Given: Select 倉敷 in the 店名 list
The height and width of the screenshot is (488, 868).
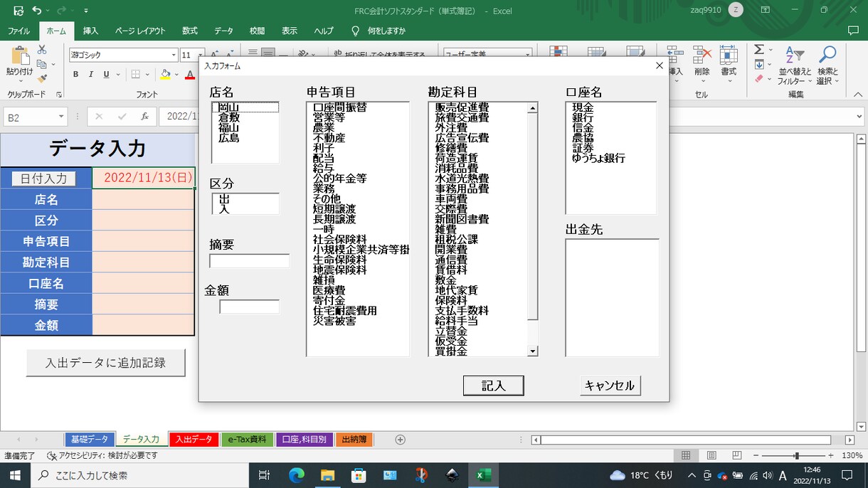Looking at the screenshot, I should click(x=229, y=117).
